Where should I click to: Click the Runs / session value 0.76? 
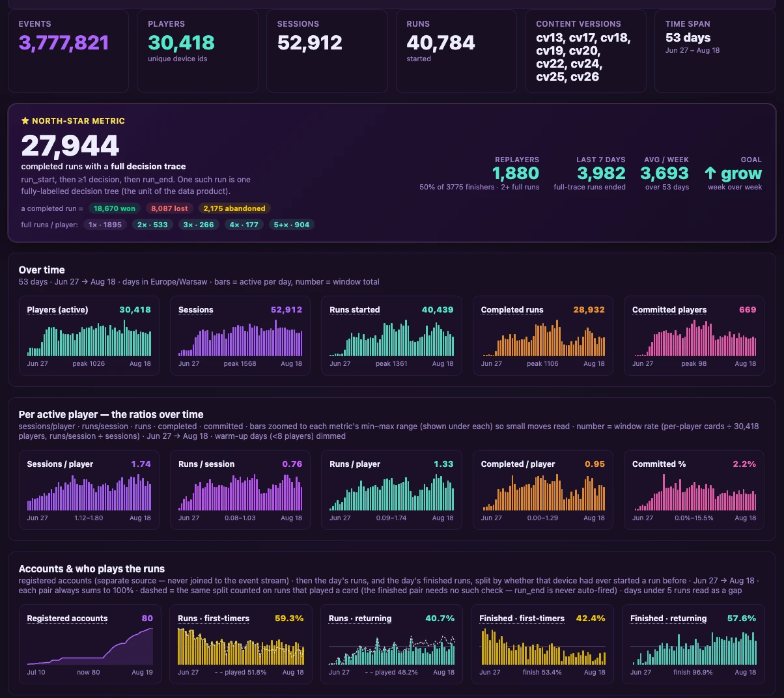(292, 464)
